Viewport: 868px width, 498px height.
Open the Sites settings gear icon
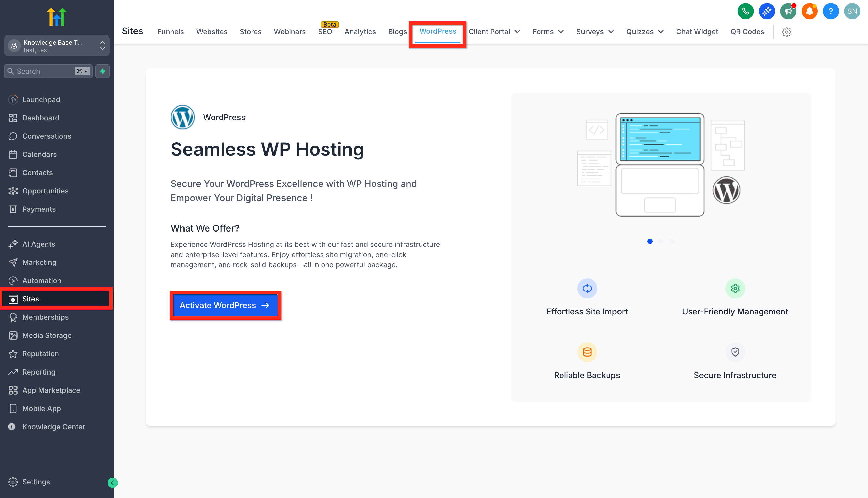pos(787,32)
